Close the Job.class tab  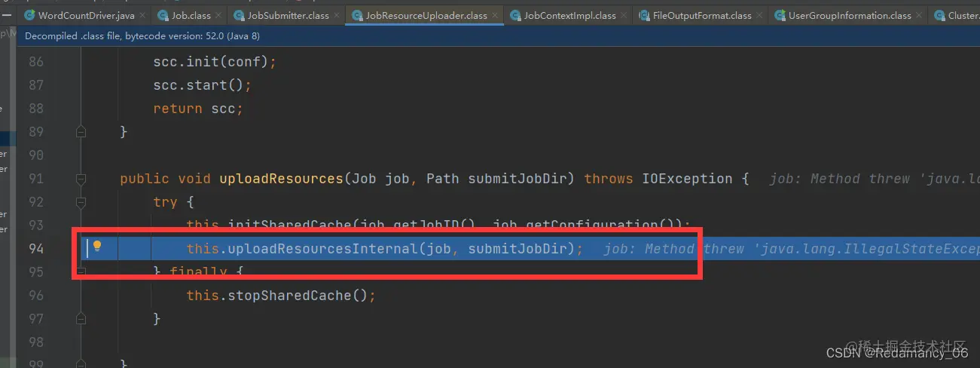tap(218, 15)
